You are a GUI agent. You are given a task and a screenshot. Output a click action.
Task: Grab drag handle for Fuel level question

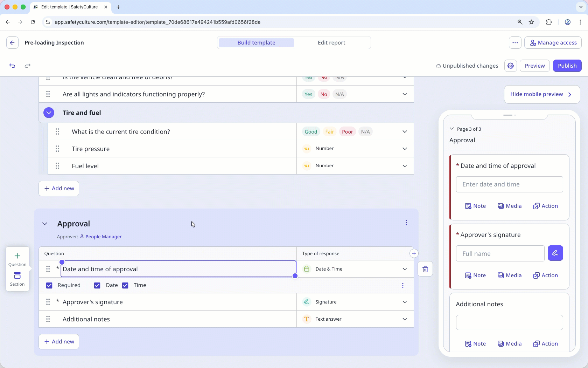pyautogui.click(x=57, y=166)
